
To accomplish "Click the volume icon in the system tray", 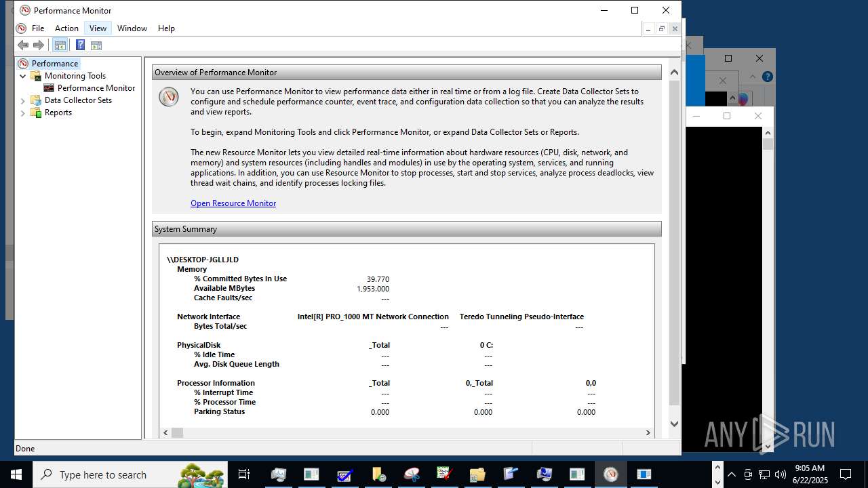I will tap(780, 474).
